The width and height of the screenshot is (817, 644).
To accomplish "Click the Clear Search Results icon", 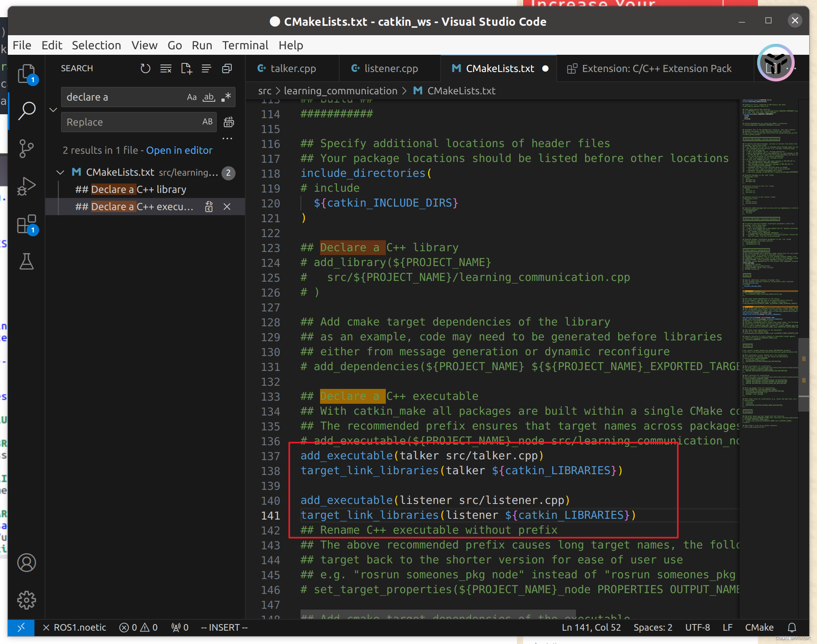I will click(166, 68).
